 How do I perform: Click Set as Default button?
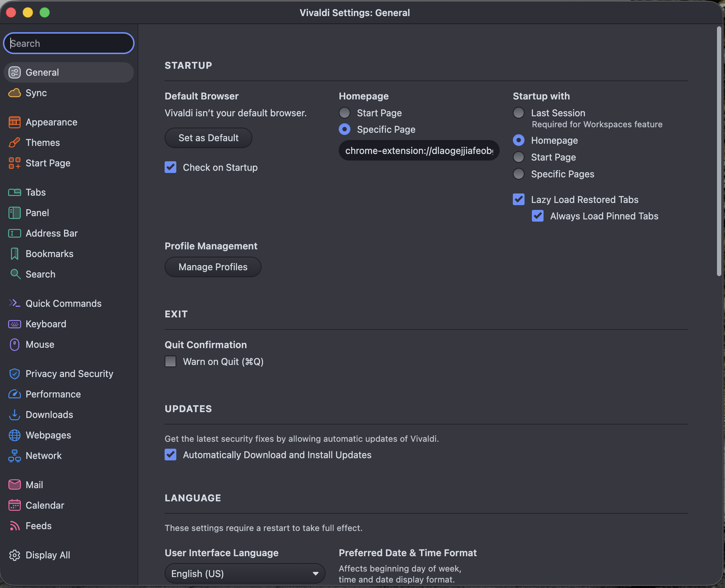pos(208,138)
